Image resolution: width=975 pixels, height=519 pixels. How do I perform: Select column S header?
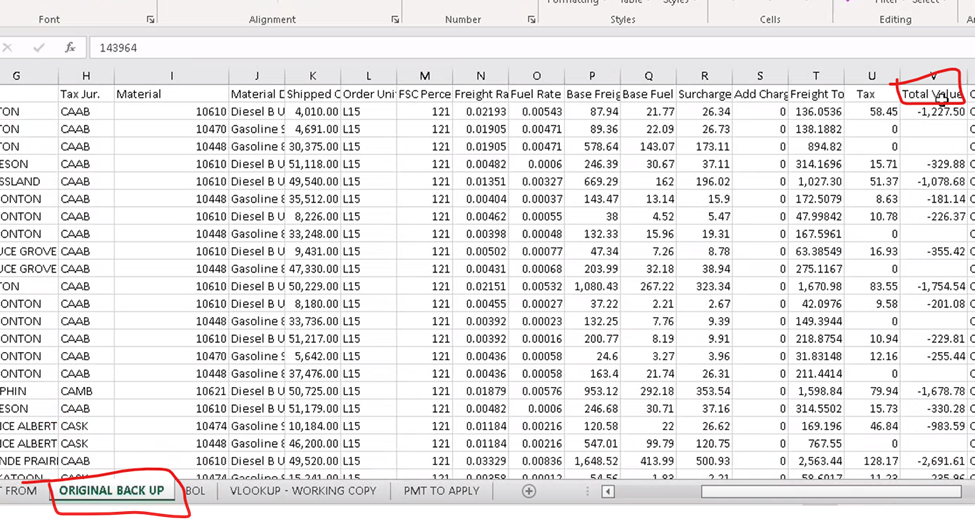click(760, 76)
